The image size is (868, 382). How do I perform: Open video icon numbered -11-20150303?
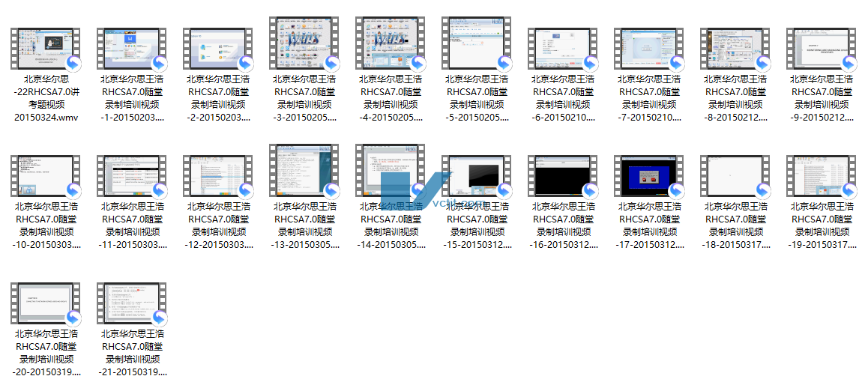[133, 176]
